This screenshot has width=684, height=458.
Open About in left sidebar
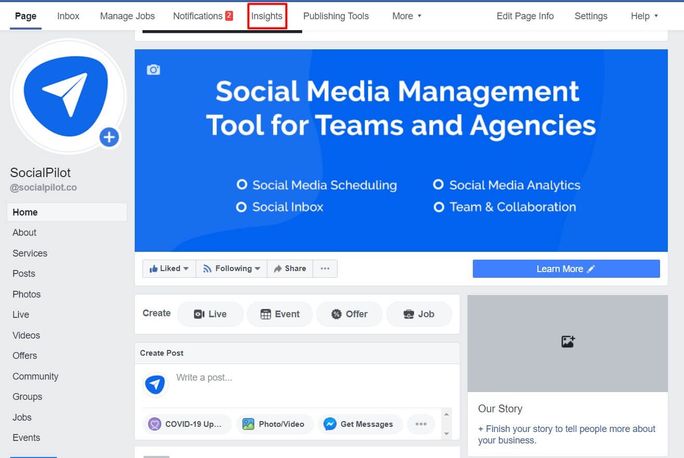[24, 232]
